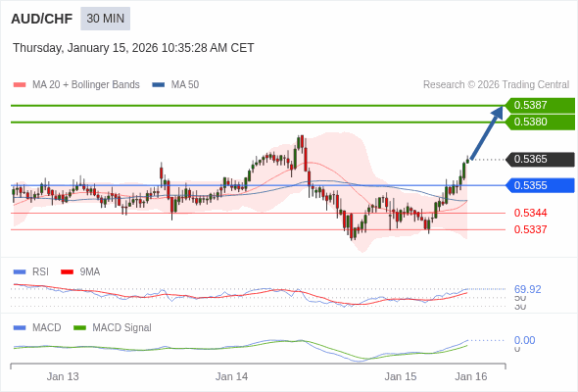Screen dimensions: 578x392
Task: Click the MA 20 + Bollinger Bands legend text
Action: (x=86, y=85)
